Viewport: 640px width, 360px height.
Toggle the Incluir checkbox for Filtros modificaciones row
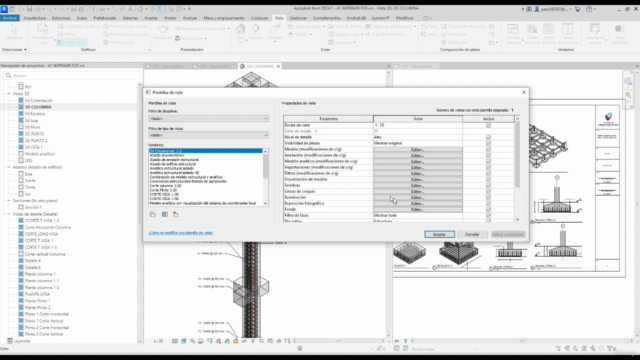[x=488, y=173]
